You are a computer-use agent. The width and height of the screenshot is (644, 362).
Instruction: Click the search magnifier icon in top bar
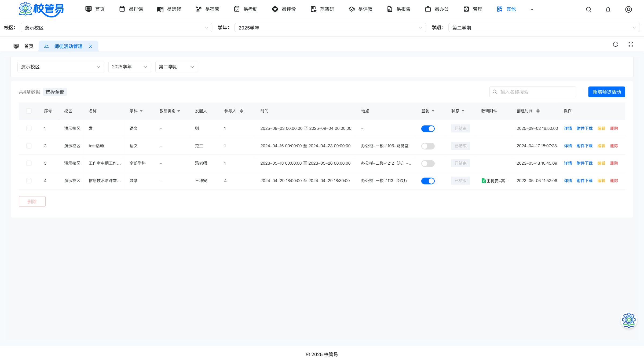588,9
